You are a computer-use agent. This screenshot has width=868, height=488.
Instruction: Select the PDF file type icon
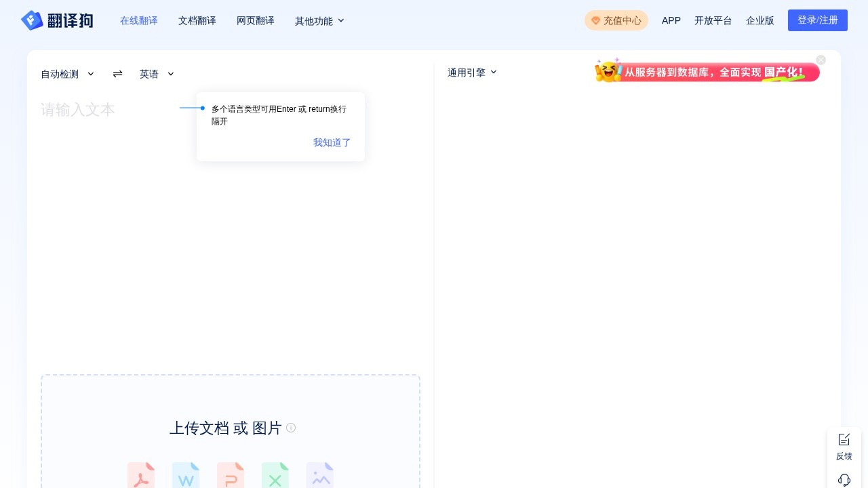tap(141, 475)
